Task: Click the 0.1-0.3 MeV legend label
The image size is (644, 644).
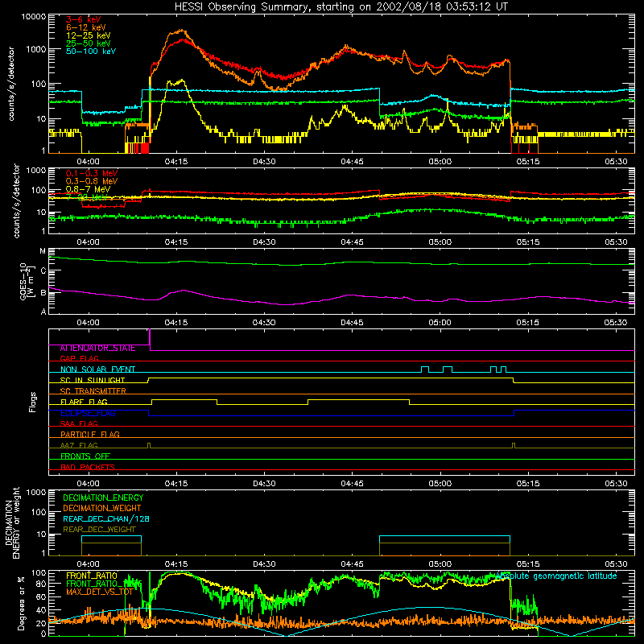Action: pyautogui.click(x=92, y=173)
